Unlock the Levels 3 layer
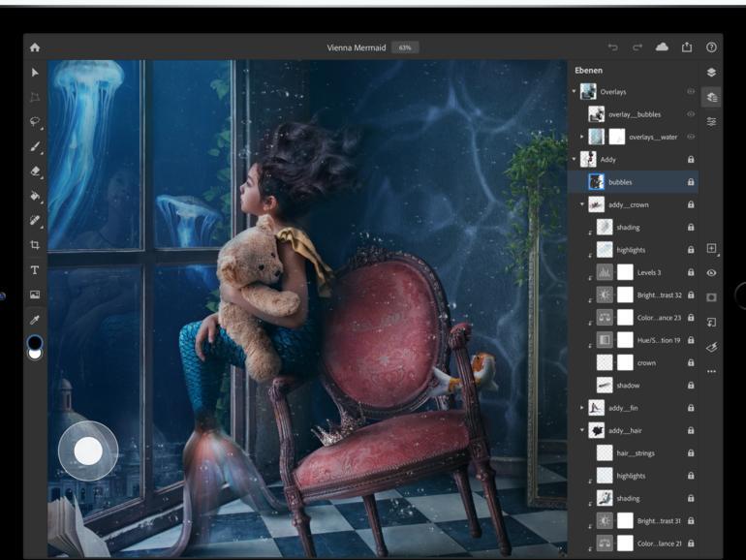746x560 pixels. [691, 272]
